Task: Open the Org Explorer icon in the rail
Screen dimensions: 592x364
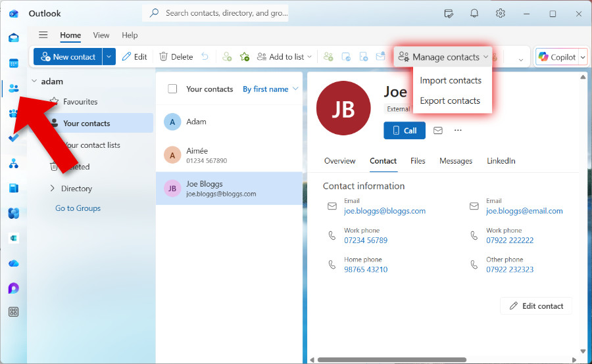Action: coord(14,164)
